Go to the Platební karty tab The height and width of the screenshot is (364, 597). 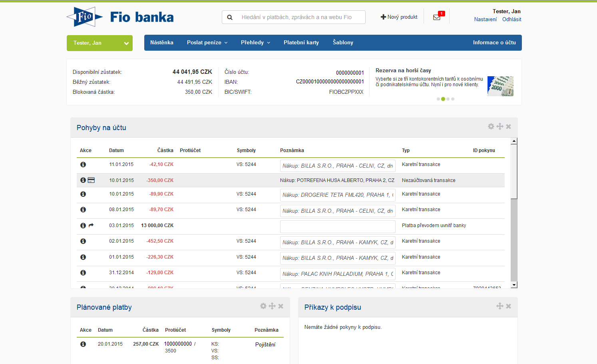(x=301, y=43)
